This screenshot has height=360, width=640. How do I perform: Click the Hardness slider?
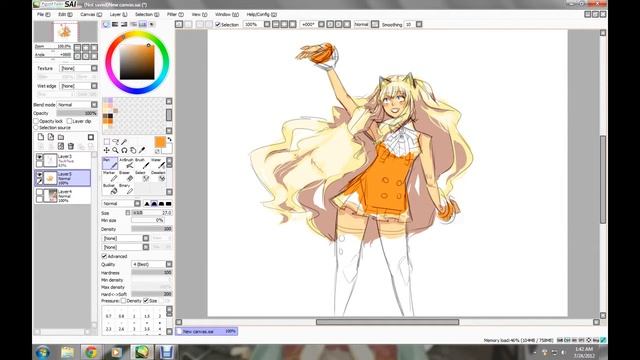[151, 273]
